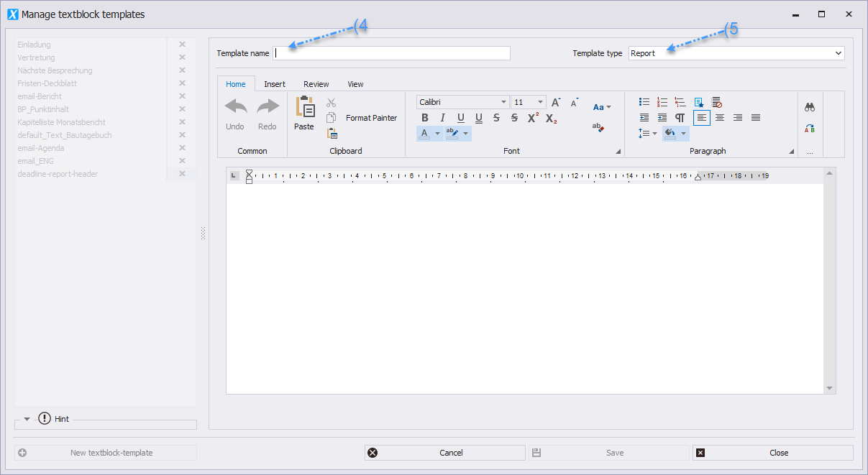Click the Shrink Font icon

click(575, 103)
